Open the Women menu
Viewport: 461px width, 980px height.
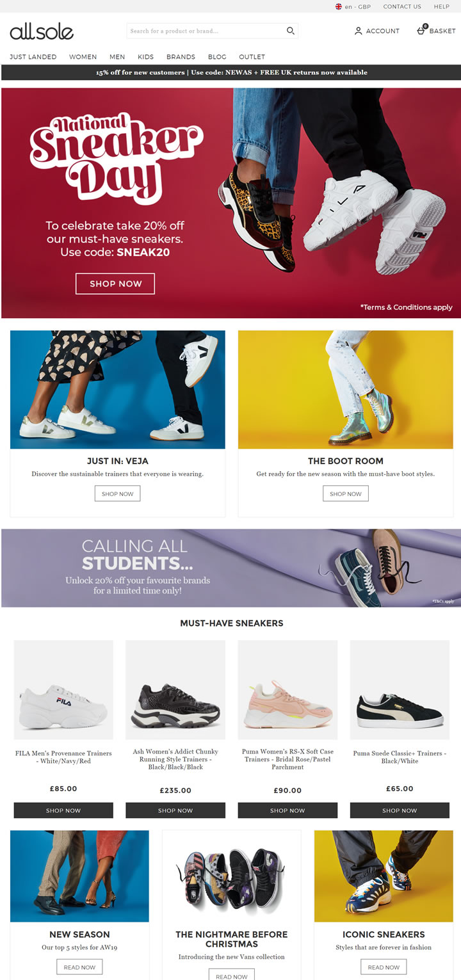(83, 57)
